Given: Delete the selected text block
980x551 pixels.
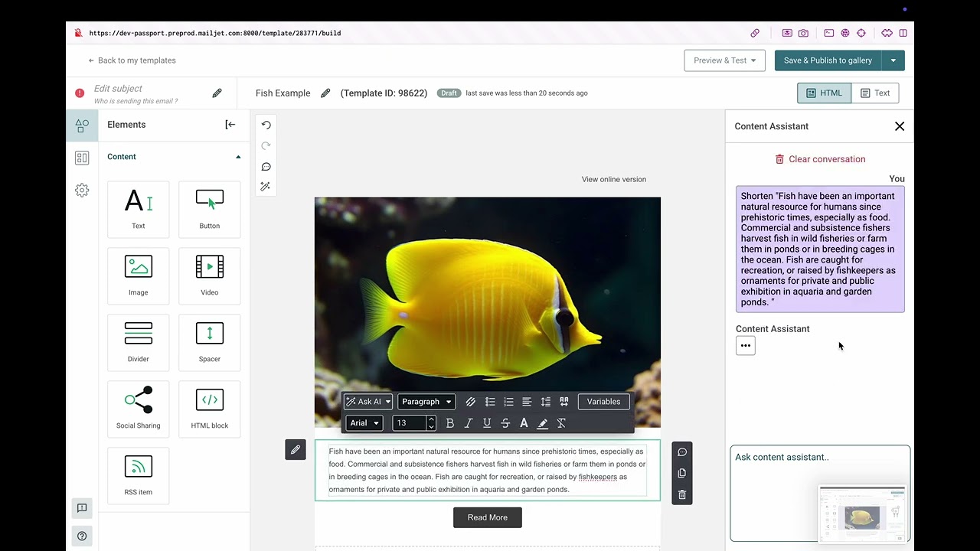Looking at the screenshot, I should (x=682, y=494).
